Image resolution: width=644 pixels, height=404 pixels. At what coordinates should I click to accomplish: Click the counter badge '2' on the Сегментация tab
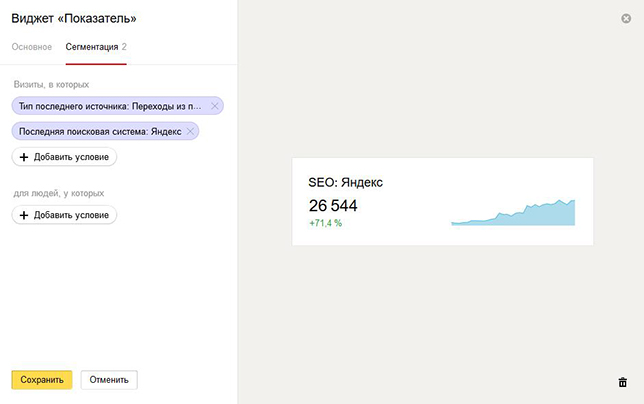click(x=124, y=47)
